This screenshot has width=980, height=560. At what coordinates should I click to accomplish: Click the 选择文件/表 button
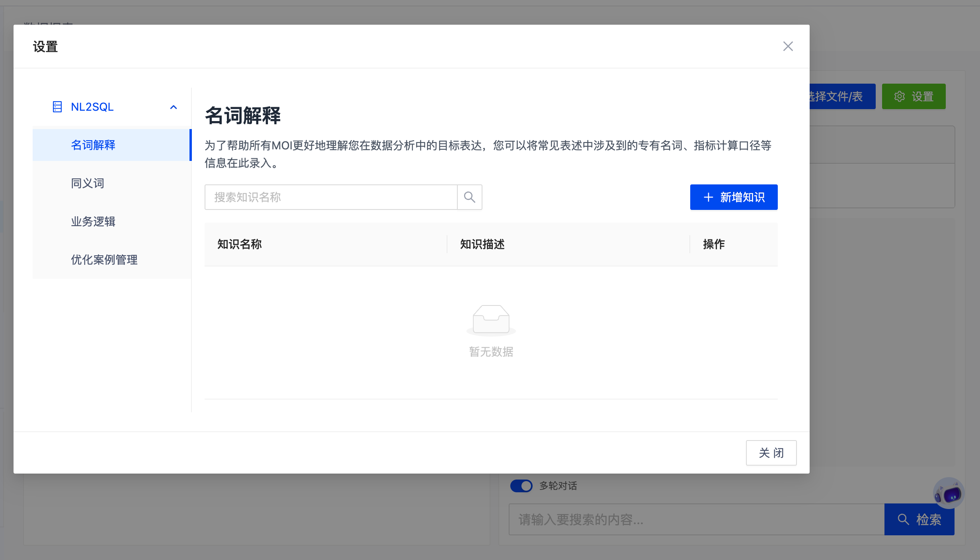tap(842, 96)
